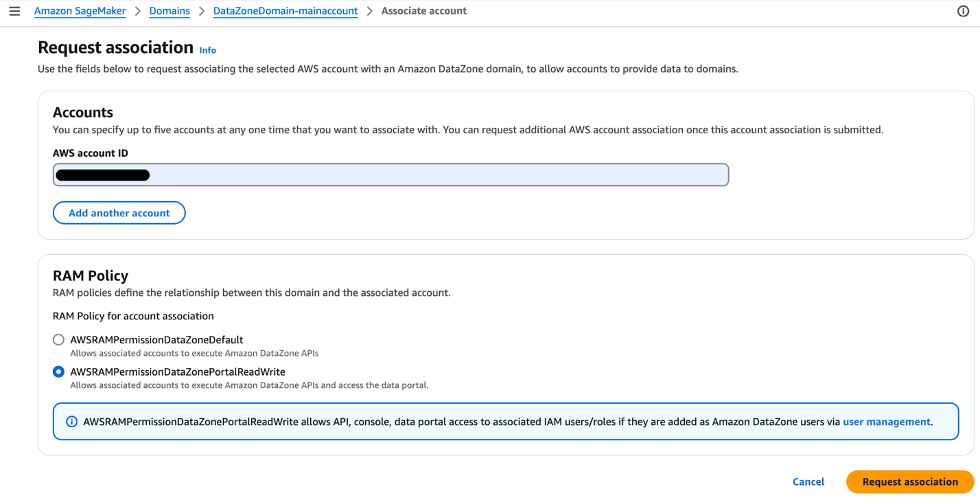Select AWSRAMPermissionDataZonePortalReadWrite radio button
This screenshot has height=500, width=980.
pyautogui.click(x=58, y=372)
